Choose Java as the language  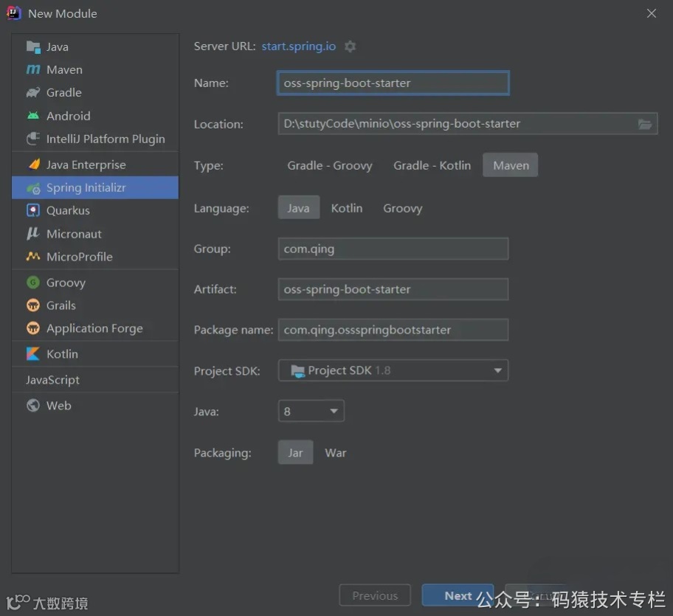[x=299, y=207]
